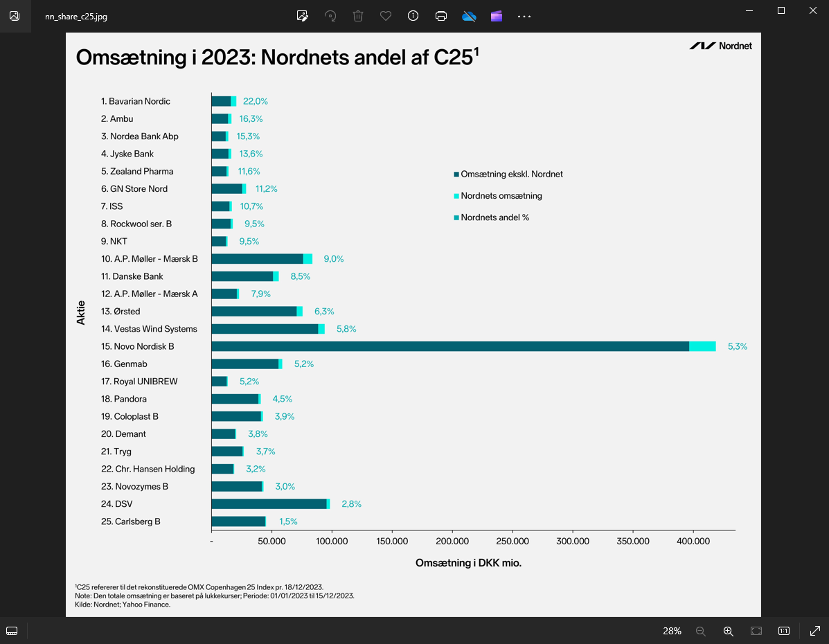Delete the photo using the trash icon

coord(358,16)
